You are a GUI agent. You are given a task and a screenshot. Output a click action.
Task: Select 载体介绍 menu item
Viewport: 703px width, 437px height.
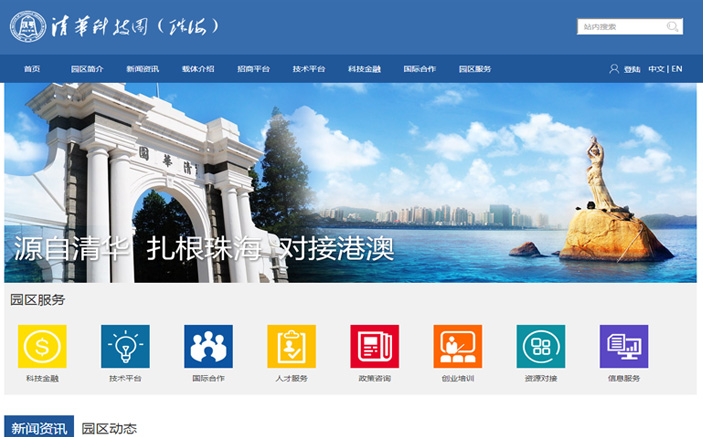[x=198, y=69]
